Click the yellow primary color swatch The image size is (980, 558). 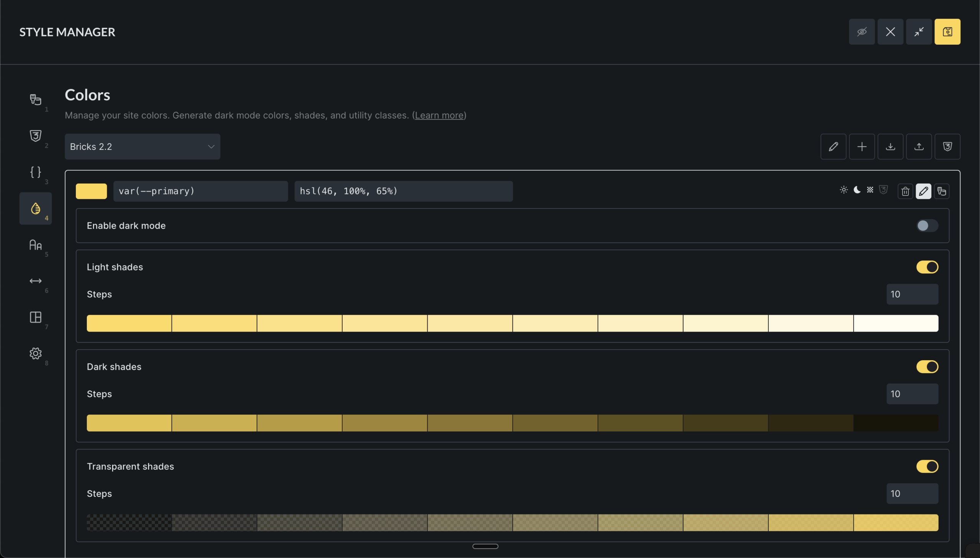pos(91,191)
